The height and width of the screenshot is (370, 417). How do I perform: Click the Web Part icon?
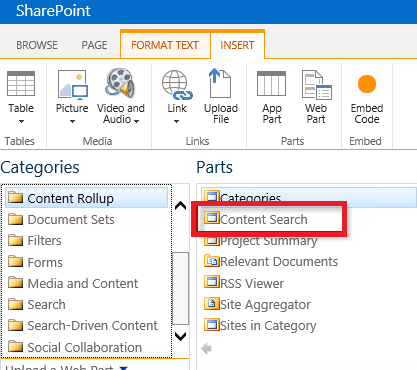(316, 85)
